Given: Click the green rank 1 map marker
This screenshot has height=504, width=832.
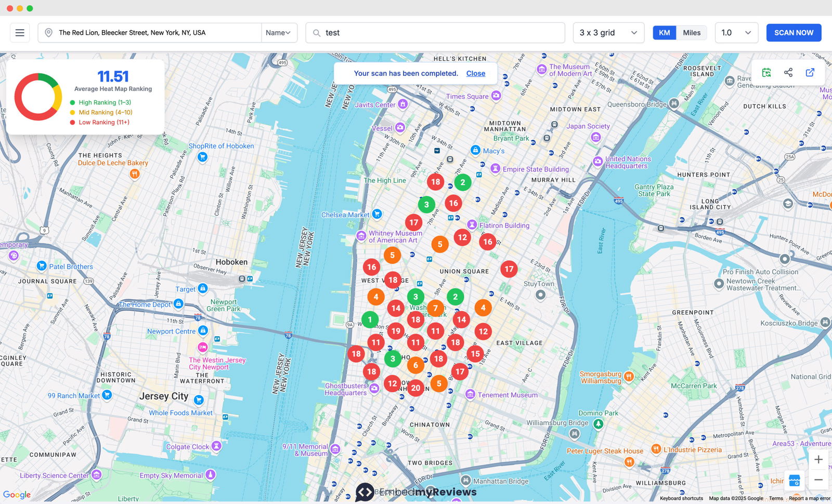Looking at the screenshot, I should click(x=370, y=320).
